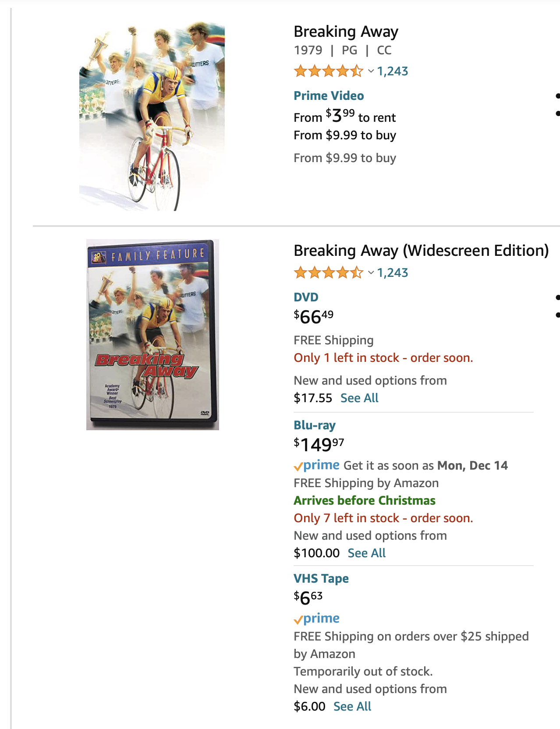Select the VHS Tape format link
This screenshot has width=560, height=729.
321,578
